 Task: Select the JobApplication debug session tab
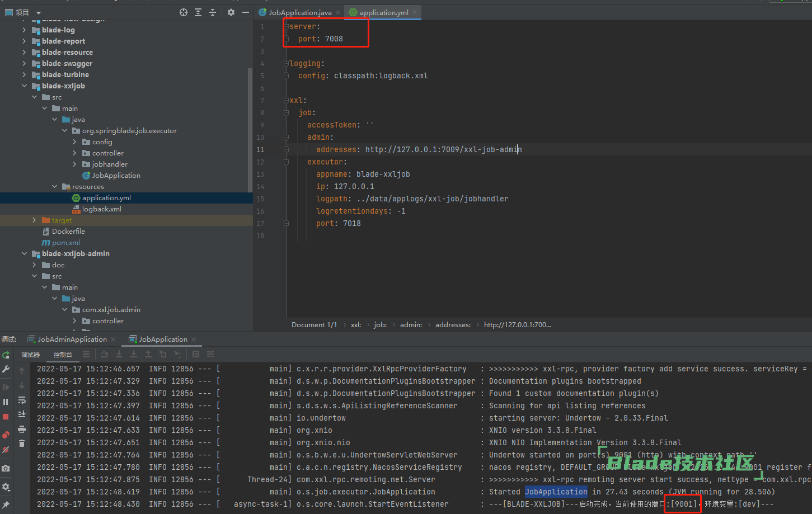click(x=163, y=339)
